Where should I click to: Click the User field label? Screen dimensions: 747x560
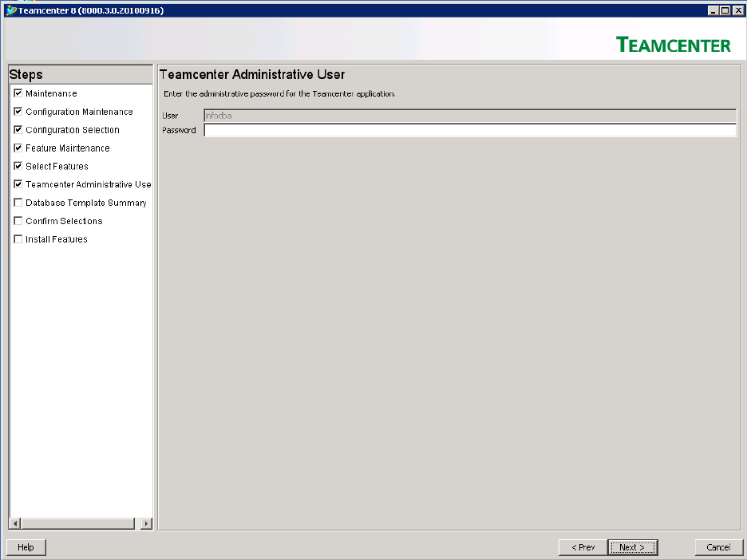170,116
